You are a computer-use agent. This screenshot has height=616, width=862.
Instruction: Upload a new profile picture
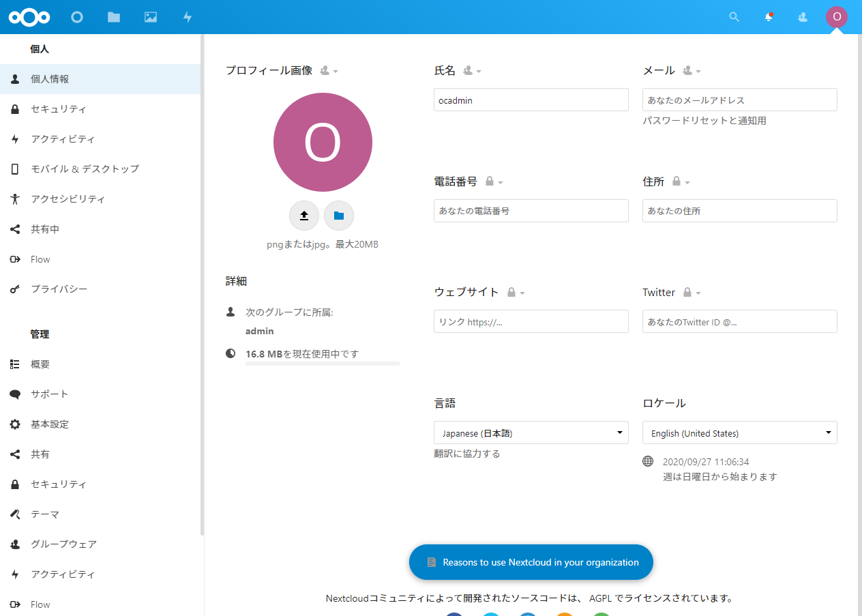click(304, 216)
